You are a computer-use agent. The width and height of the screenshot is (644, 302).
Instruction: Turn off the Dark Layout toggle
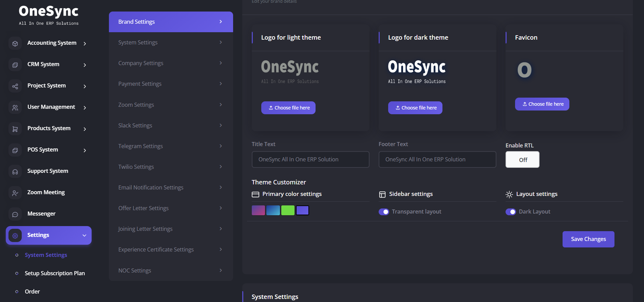coord(511,212)
